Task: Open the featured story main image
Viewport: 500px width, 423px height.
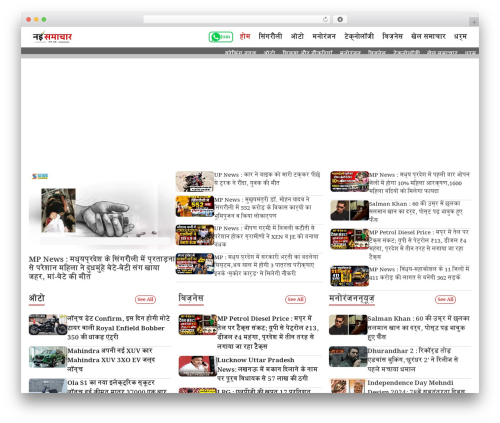Action: click(x=101, y=210)
